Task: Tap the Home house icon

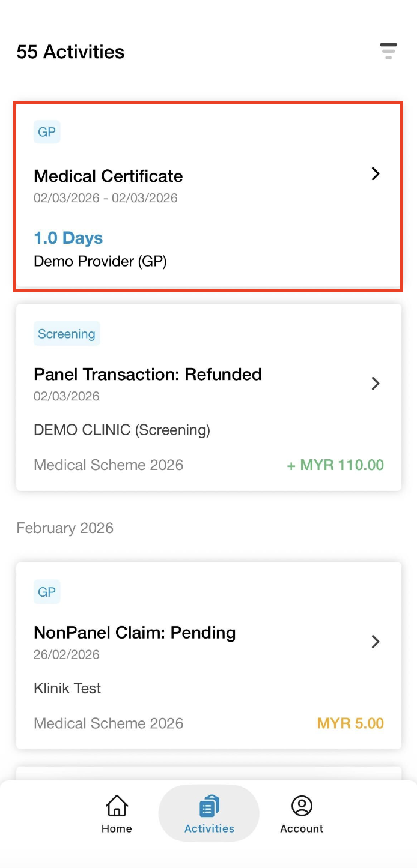Action: [x=117, y=806]
